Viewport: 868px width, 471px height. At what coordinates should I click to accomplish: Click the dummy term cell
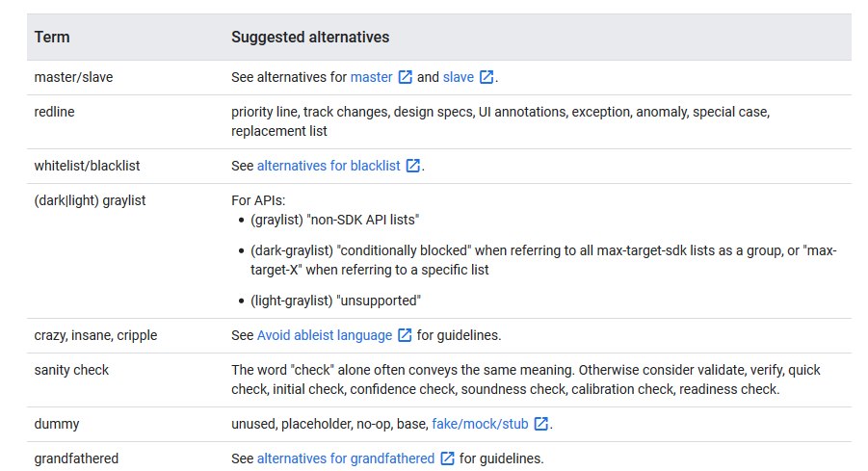coord(57,424)
